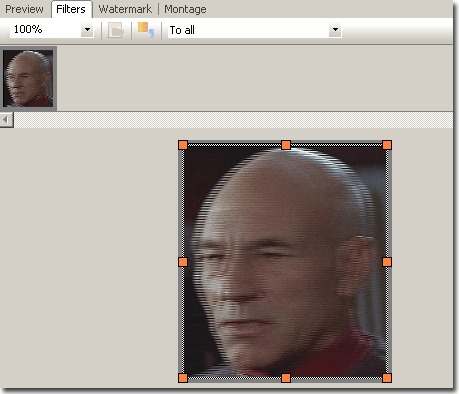The image size is (459, 394).
Task: Select the portrait thumbnail in the strip
Action: pyautogui.click(x=28, y=79)
